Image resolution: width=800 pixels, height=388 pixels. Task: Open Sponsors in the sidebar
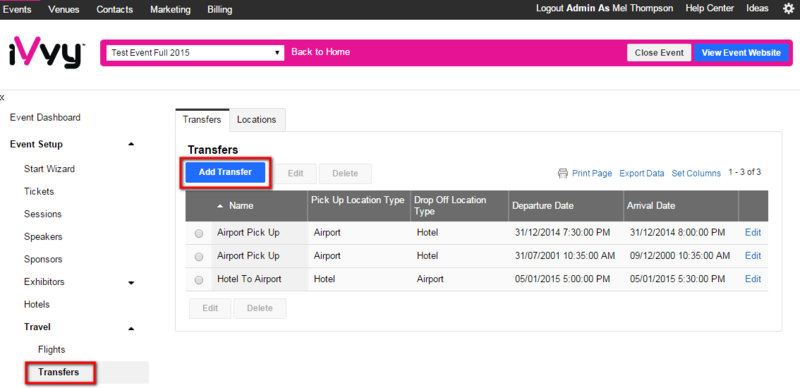(x=43, y=259)
